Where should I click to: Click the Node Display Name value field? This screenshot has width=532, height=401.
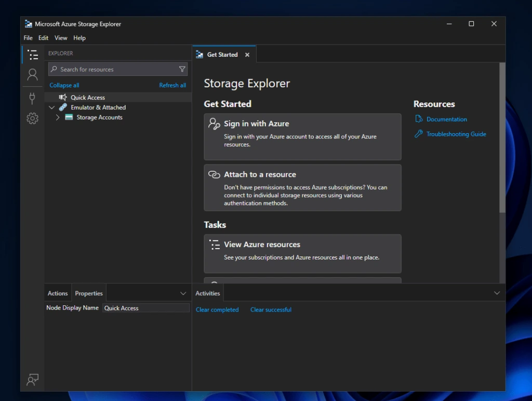coord(146,308)
